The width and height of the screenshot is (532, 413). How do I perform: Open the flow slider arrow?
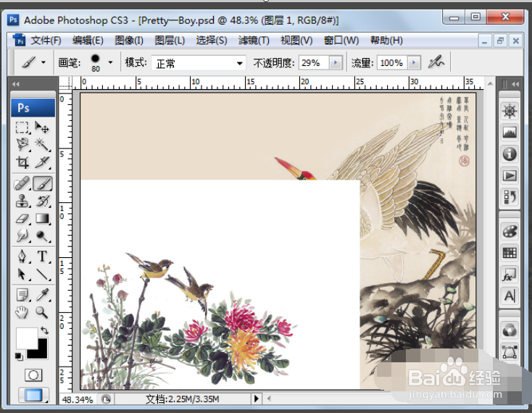(x=414, y=63)
